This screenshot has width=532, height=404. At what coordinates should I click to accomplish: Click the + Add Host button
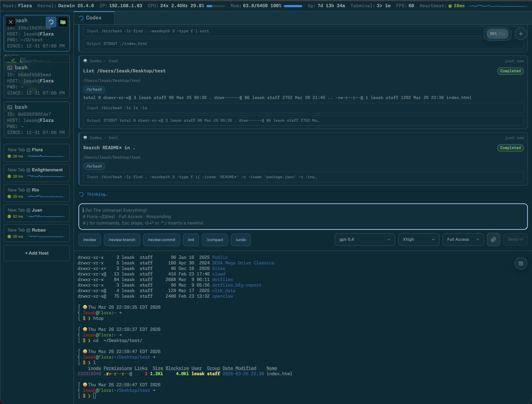(37, 253)
